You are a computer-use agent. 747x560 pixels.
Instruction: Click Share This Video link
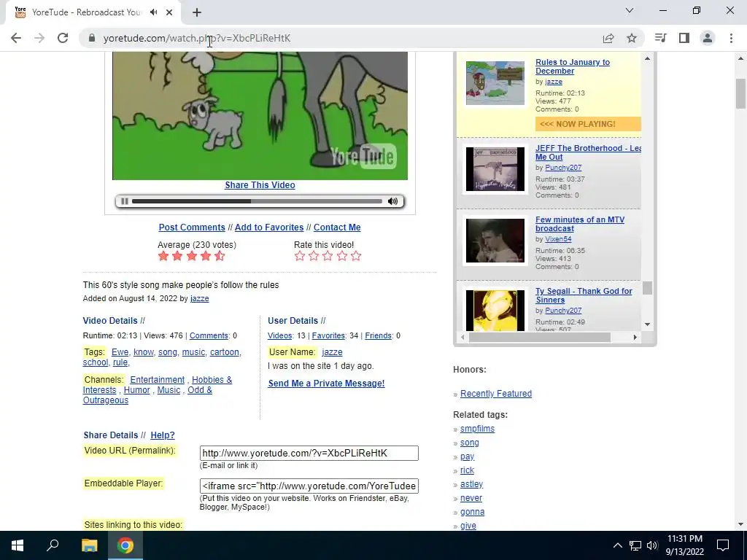(260, 185)
